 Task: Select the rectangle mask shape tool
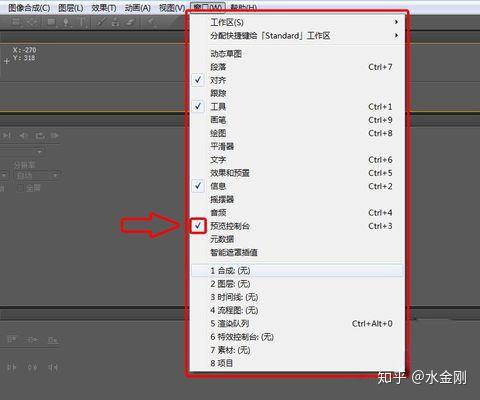(x=51, y=22)
